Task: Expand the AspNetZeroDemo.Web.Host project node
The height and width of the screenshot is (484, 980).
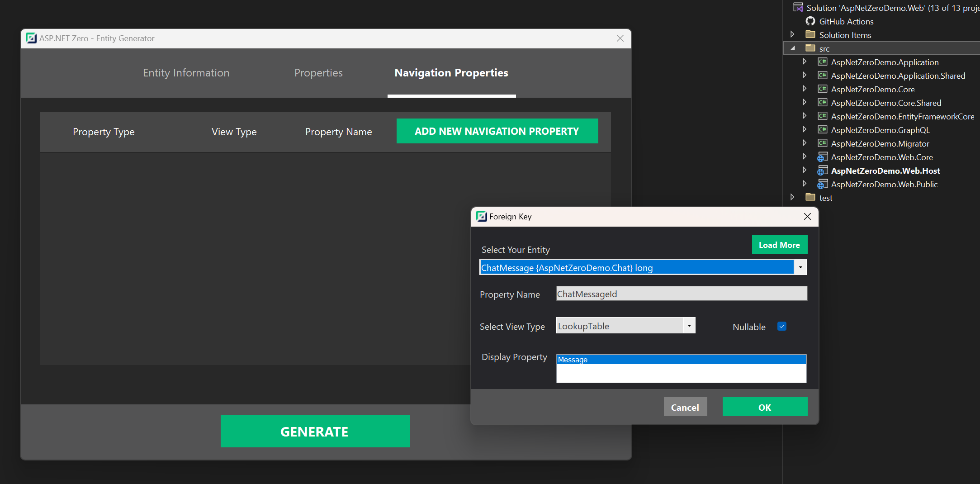Action: tap(805, 170)
